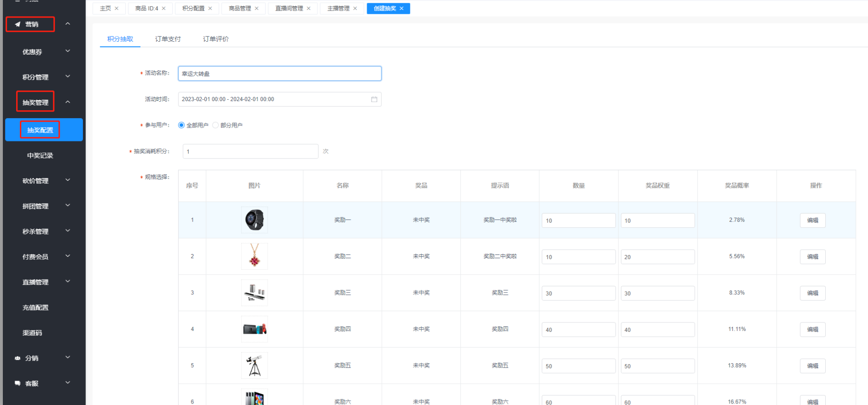
Task: Switch to the 订单支付 tab
Action: click(x=167, y=39)
